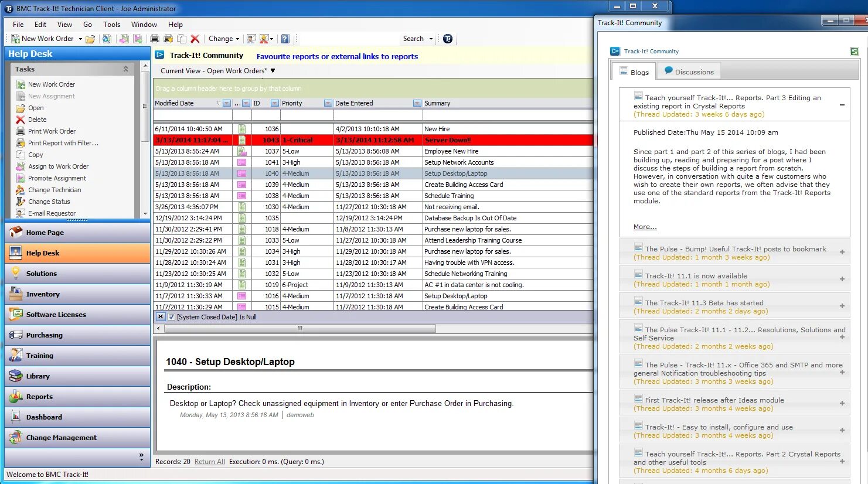Click the horizontal scrollbar under the grid
This screenshot has width=868, height=484.
click(300, 329)
